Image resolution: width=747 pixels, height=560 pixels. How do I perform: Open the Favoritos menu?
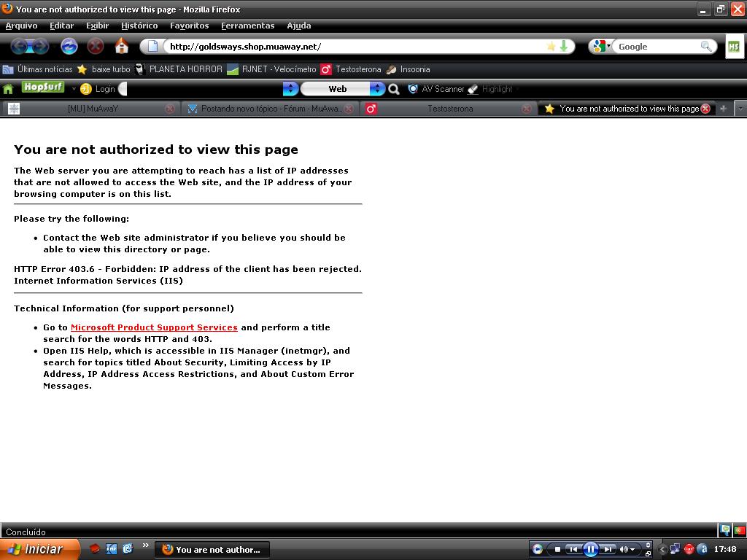(189, 26)
